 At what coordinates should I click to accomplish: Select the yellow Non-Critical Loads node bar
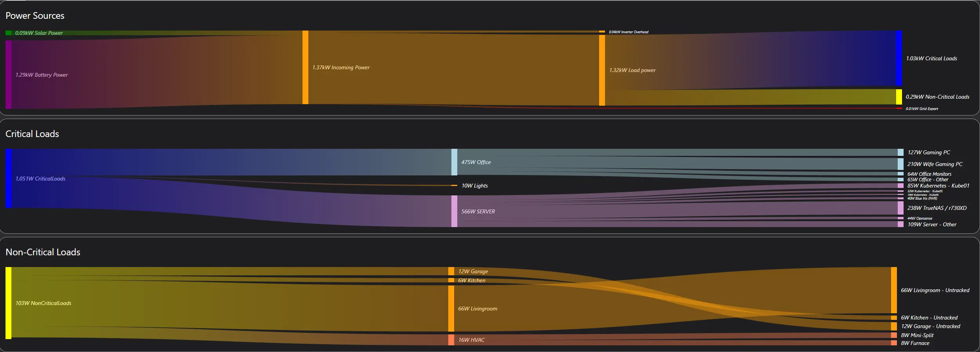(x=899, y=97)
